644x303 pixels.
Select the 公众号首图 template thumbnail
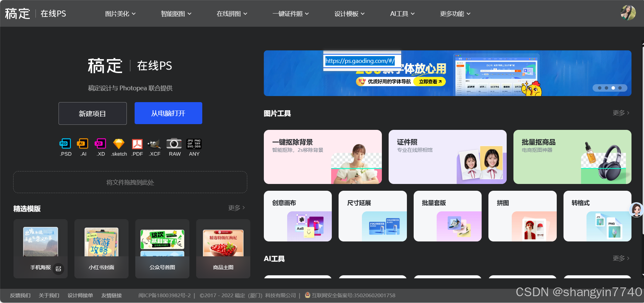click(x=162, y=249)
